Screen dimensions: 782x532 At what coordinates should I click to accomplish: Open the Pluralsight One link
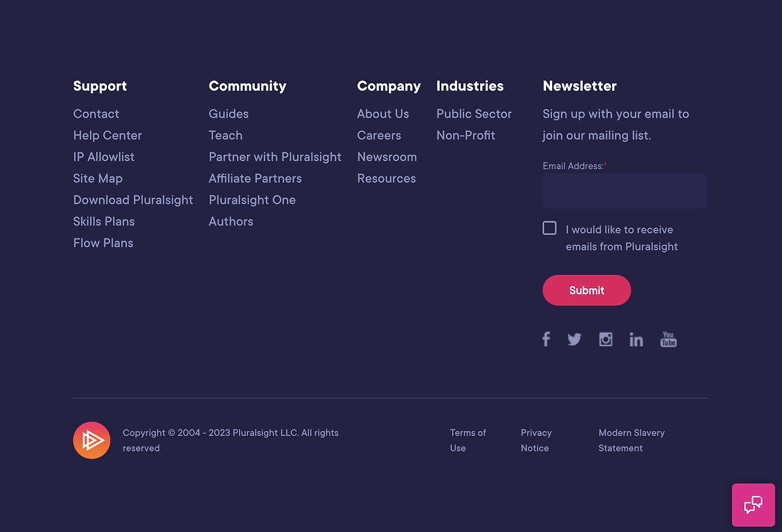[x=252, y=200]
